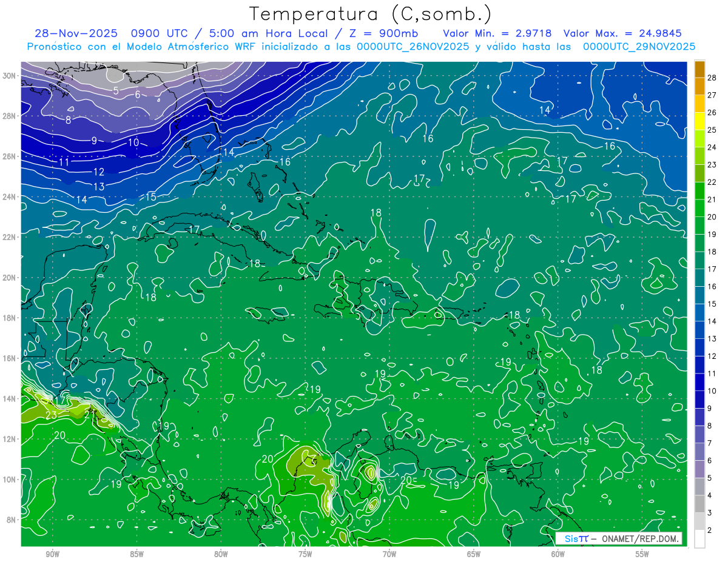This screenshot has width=728, height=562.
Task: Click the '26N' latitude axis label
Action: click(x=10, y=156)
